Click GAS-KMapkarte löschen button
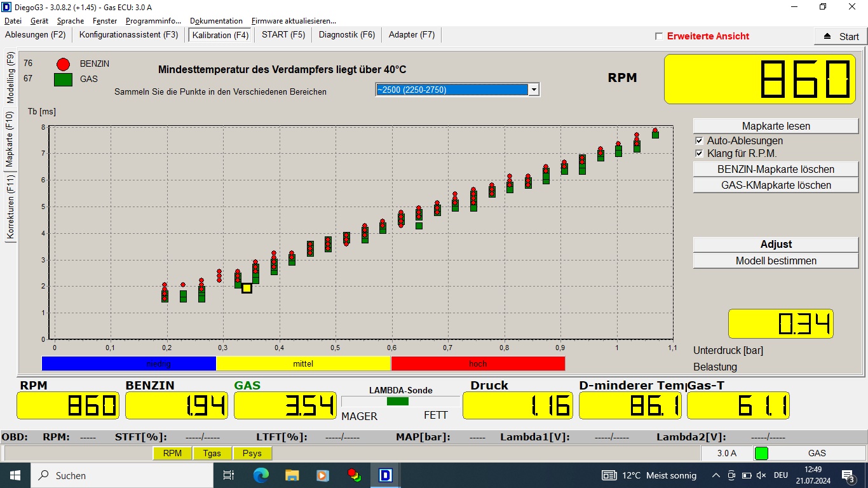Screen dimensions: 868x488 (x=776, y=185)
